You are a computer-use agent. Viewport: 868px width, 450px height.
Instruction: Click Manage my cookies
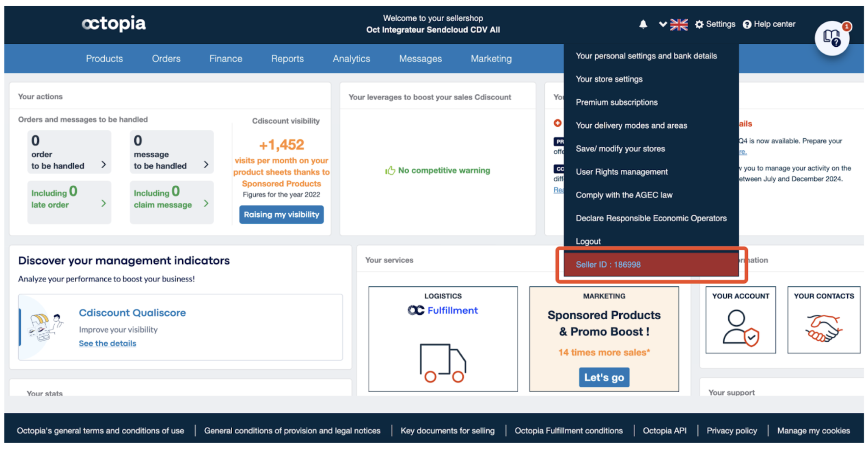point(813,431)
